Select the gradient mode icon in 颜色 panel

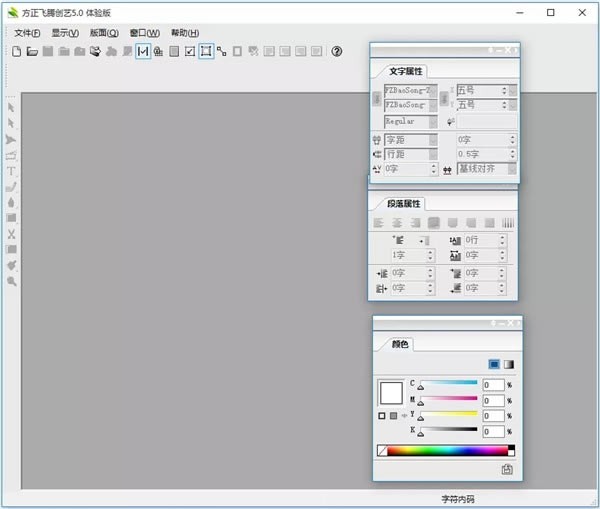coord(508,365)
